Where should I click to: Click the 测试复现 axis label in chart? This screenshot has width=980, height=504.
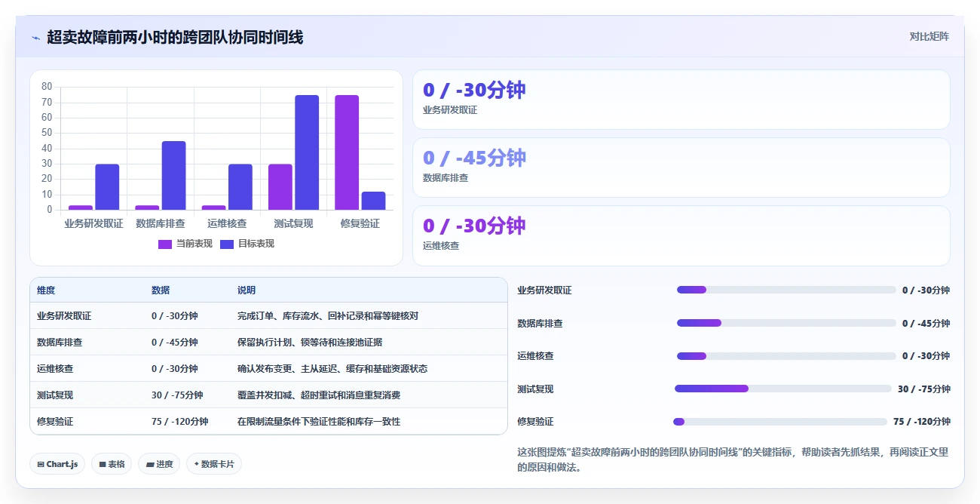(x=294, y=224)
